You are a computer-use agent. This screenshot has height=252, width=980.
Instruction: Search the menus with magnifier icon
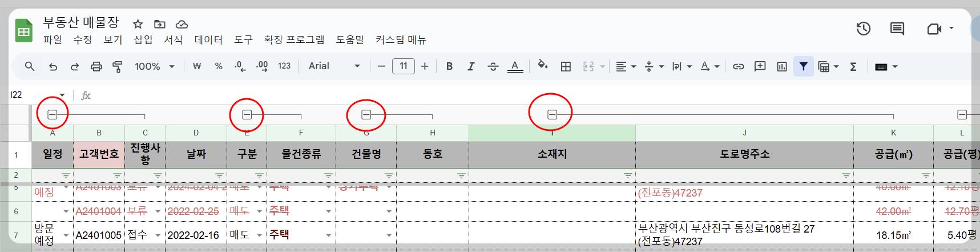coord(30,66)
